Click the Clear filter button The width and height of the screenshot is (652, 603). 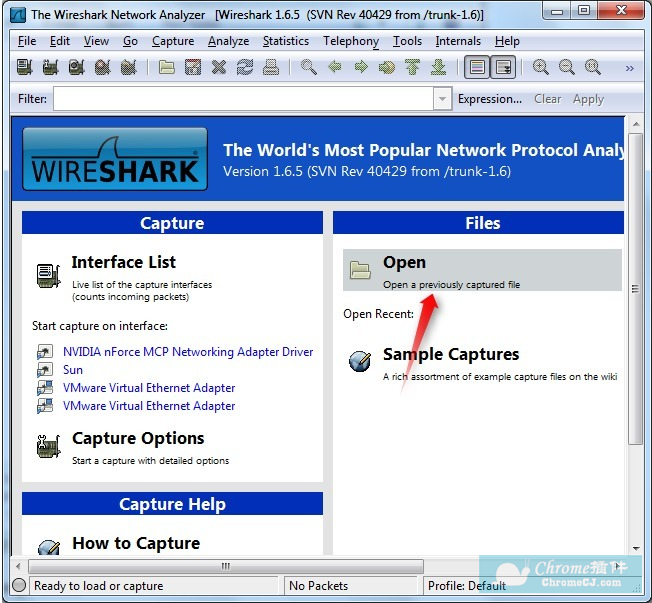pos(548,99)
